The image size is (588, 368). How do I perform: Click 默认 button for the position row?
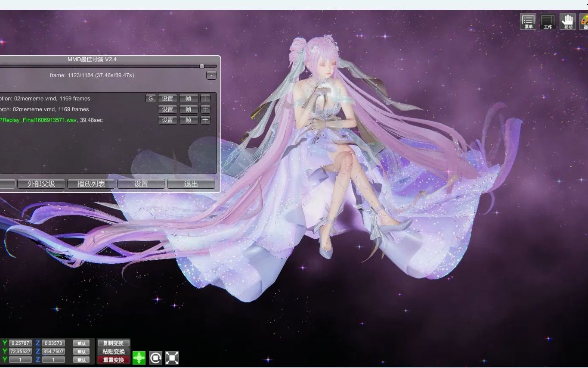pos(81,343)
